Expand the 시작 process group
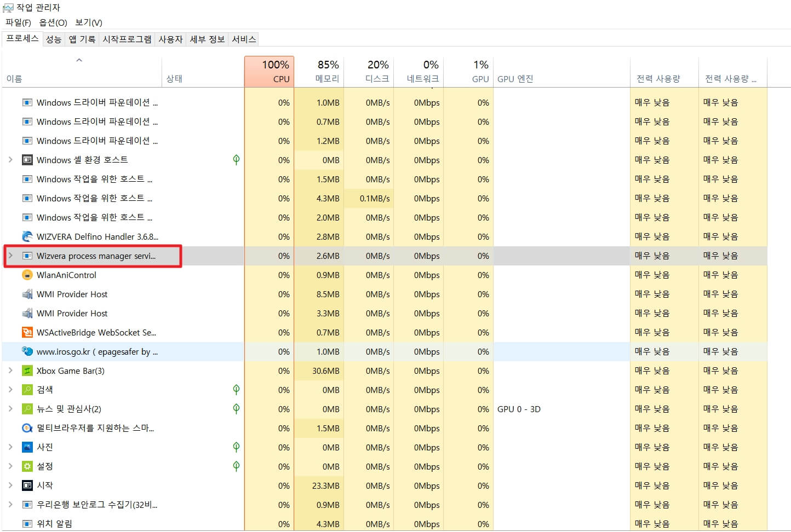This screenshot has width=791, height=532. (x=10, y=485)
